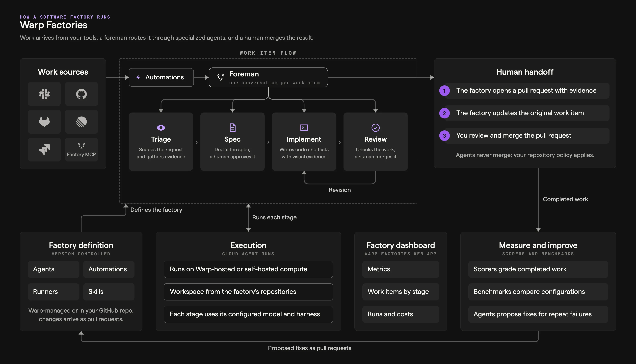
Task: Click the Automations tile in Factory definition
Action: [109, 269]
